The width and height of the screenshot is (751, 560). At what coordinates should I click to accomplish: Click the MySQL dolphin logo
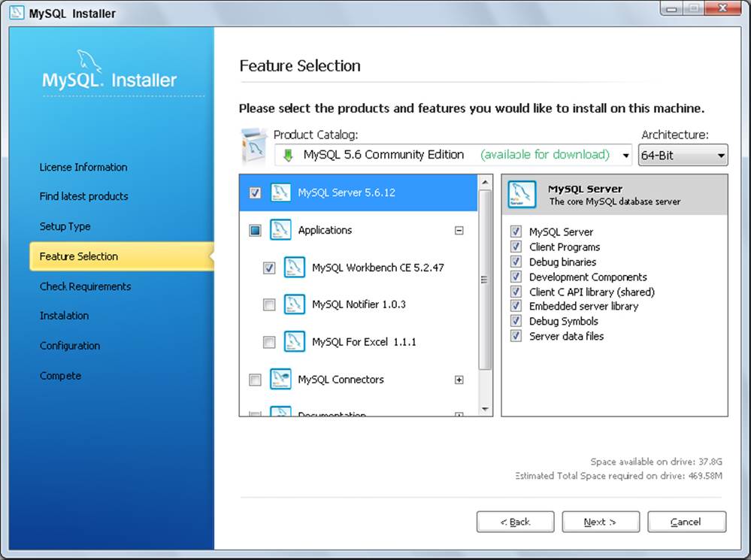coord(89,62)
